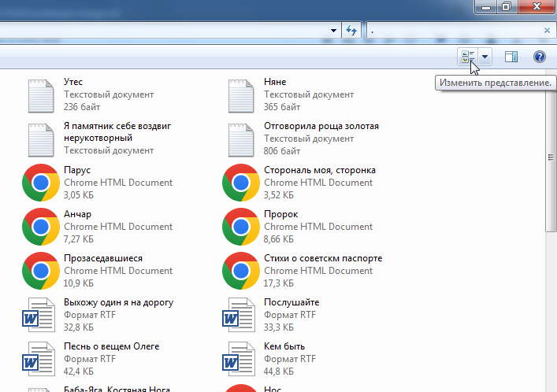Click the 236 байт size label
Image resolution: width=557 pixels, height=392 pixels.
(x=82, y=107)
